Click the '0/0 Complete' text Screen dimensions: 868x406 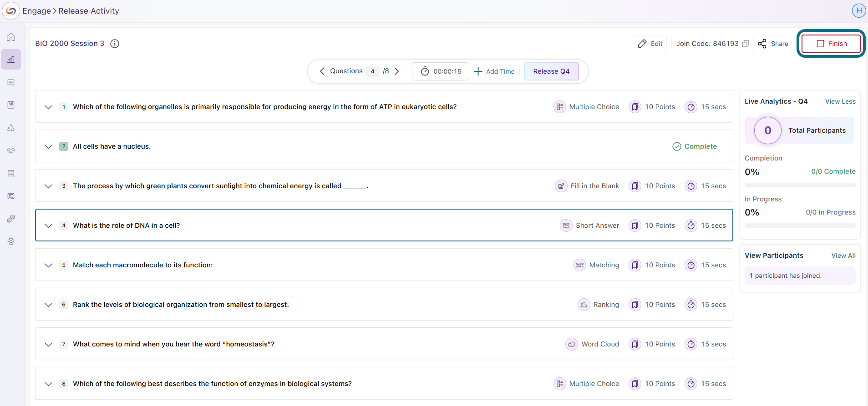833,171
